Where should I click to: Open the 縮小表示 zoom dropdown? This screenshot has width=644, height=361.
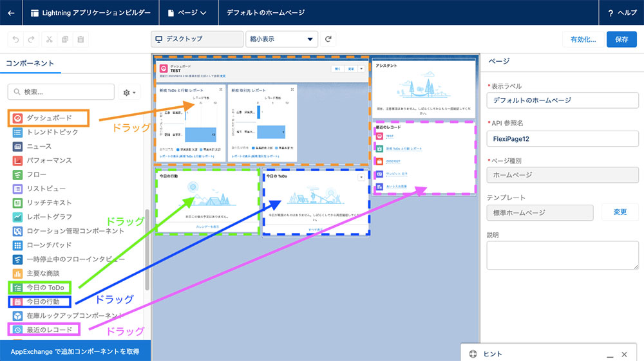coord(282,39)
